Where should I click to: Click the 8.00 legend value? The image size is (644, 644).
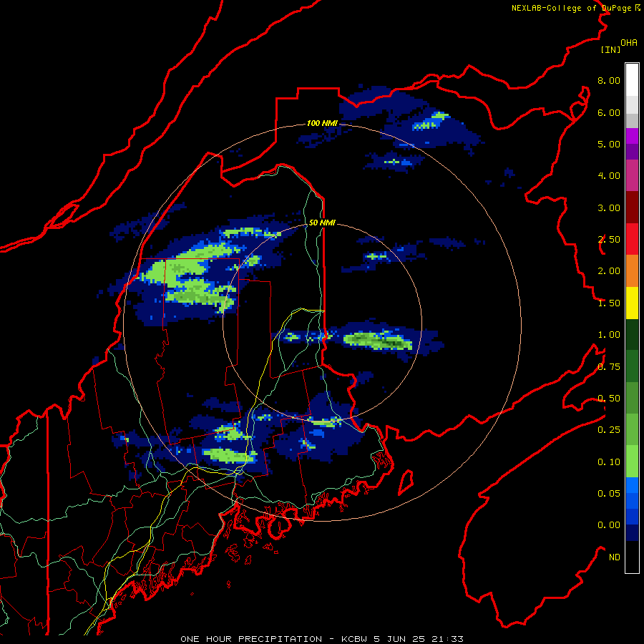click(x=609, y=80)
